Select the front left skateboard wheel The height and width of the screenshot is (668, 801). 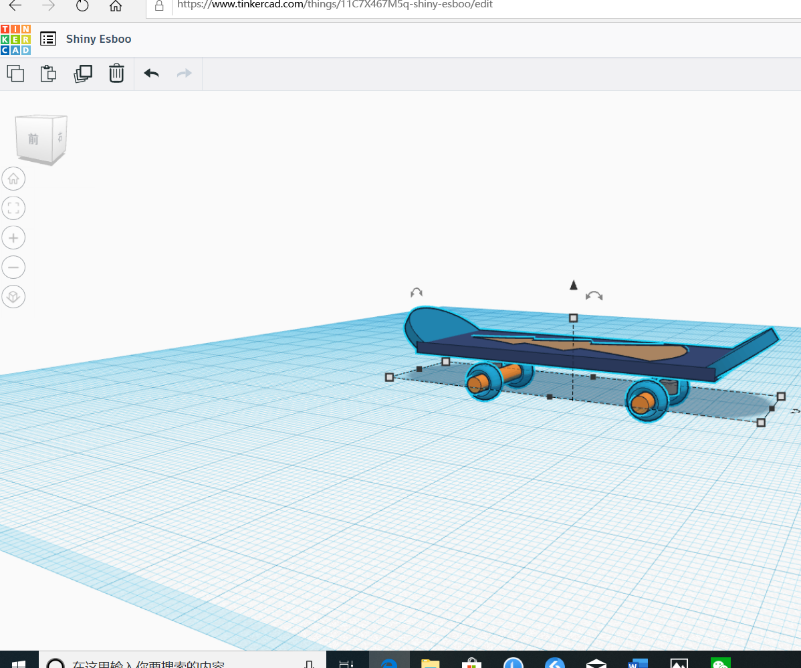[483, 383]
